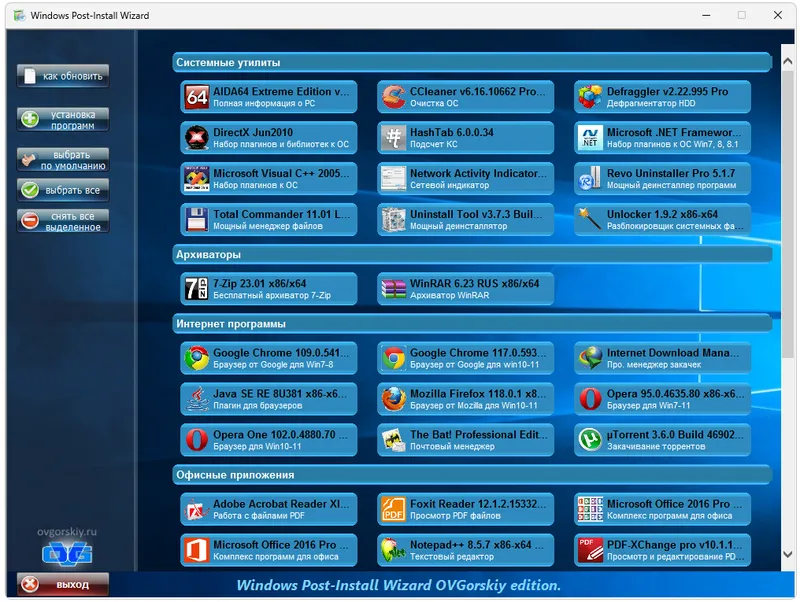Click the Google Chrome 109 icon
The image size is (800, 602).
pyautogui.click(x=196, y=358)
